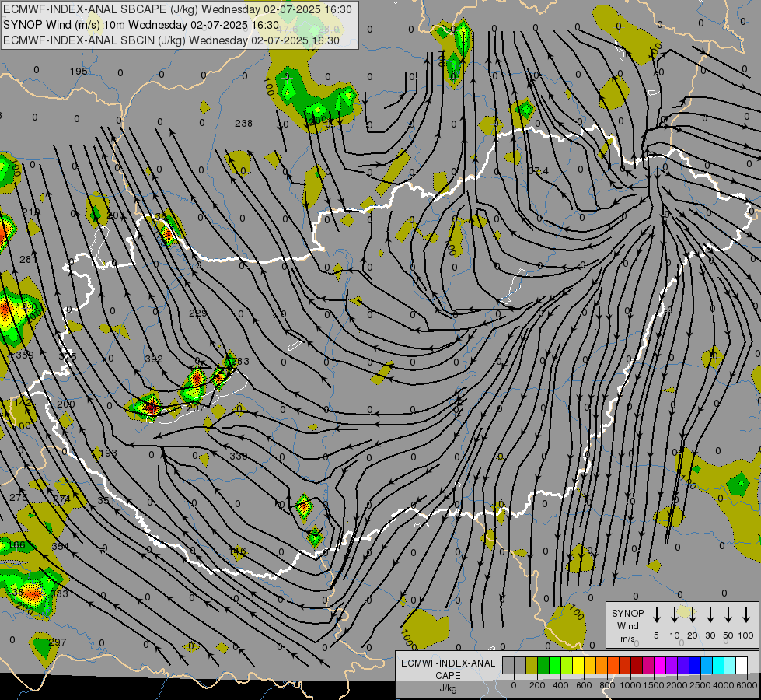This screenshot has width=761, height=700.
Task: Select the map value 274
Action: point(62,499)
